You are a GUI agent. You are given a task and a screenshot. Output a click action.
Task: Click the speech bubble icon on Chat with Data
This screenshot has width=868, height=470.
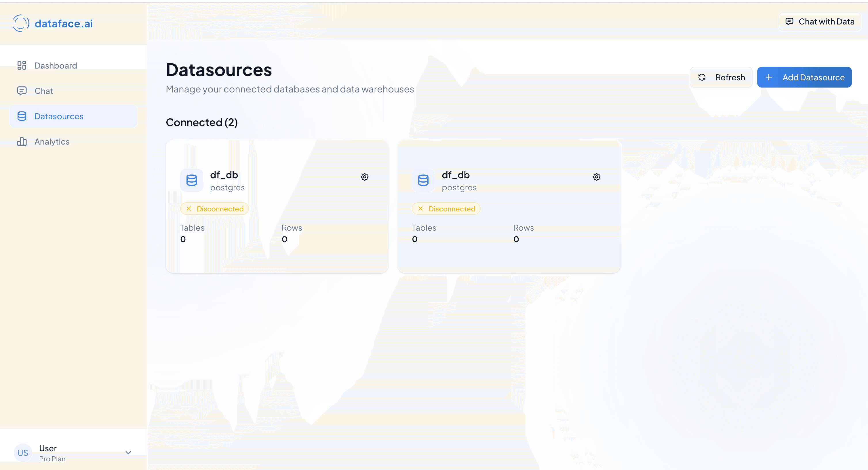point(789,21)
